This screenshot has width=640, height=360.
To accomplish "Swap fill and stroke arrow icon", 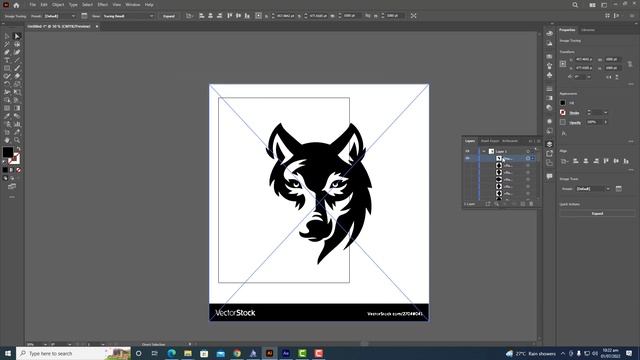I will [18, 149].
